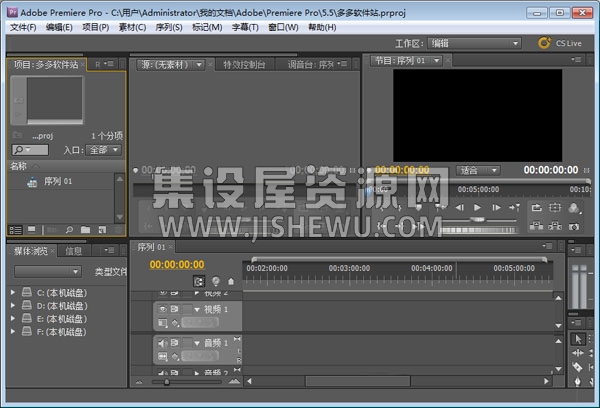Select the Ripple Edit tool
The image size is (600, 408).
(578, 353)
